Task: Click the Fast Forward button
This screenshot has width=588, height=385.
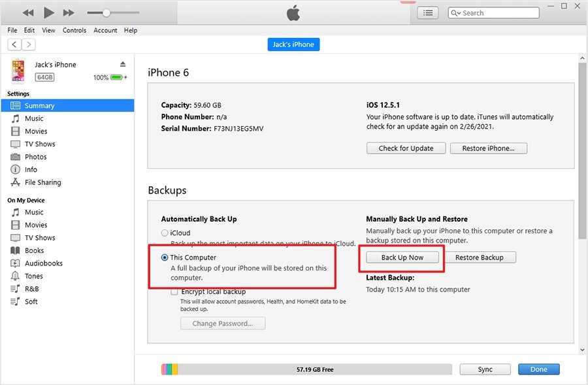Action: 68,13
